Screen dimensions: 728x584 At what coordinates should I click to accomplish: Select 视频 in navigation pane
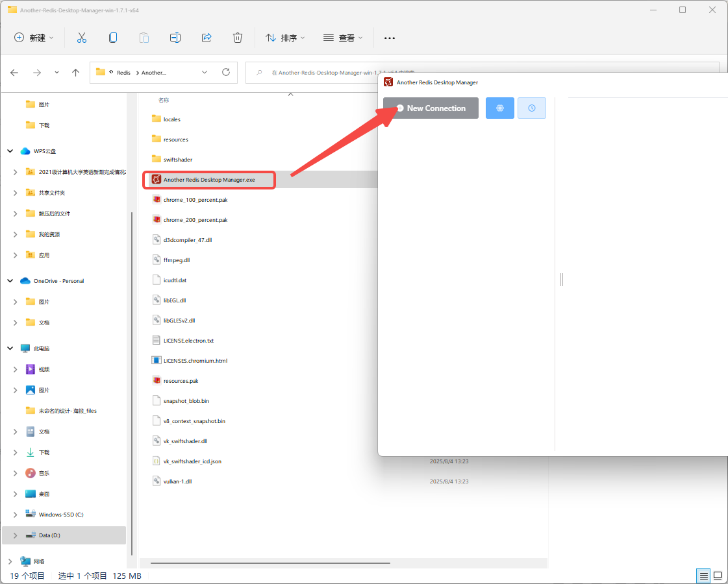point(44,369)
